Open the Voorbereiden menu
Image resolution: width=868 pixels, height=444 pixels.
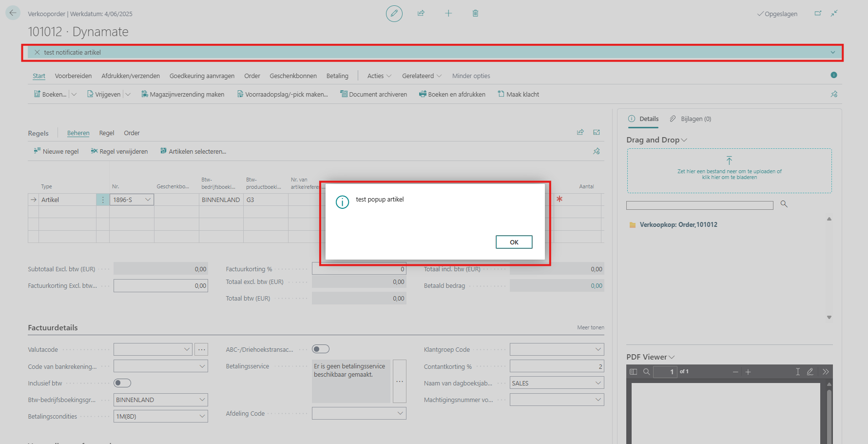73,76
